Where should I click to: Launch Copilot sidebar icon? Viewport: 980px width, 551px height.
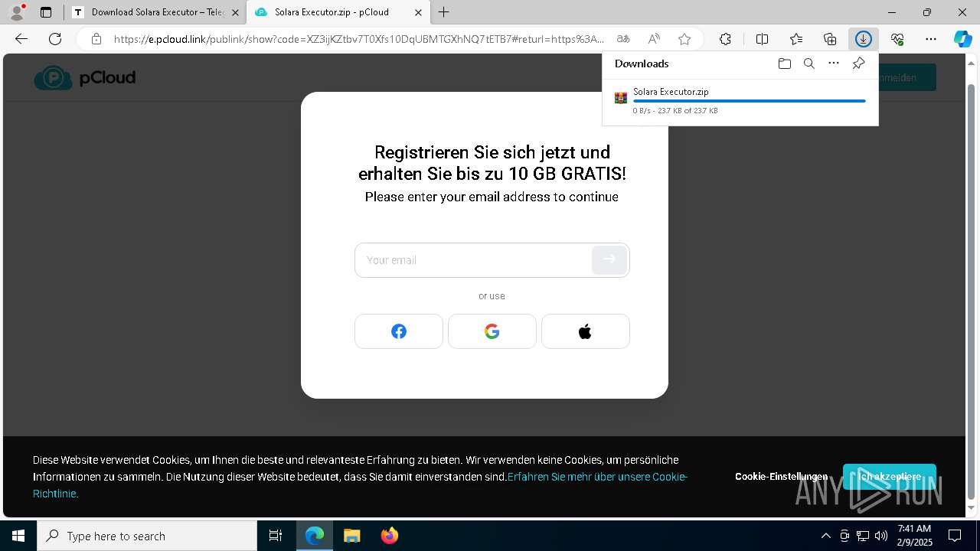pos(963,39)
